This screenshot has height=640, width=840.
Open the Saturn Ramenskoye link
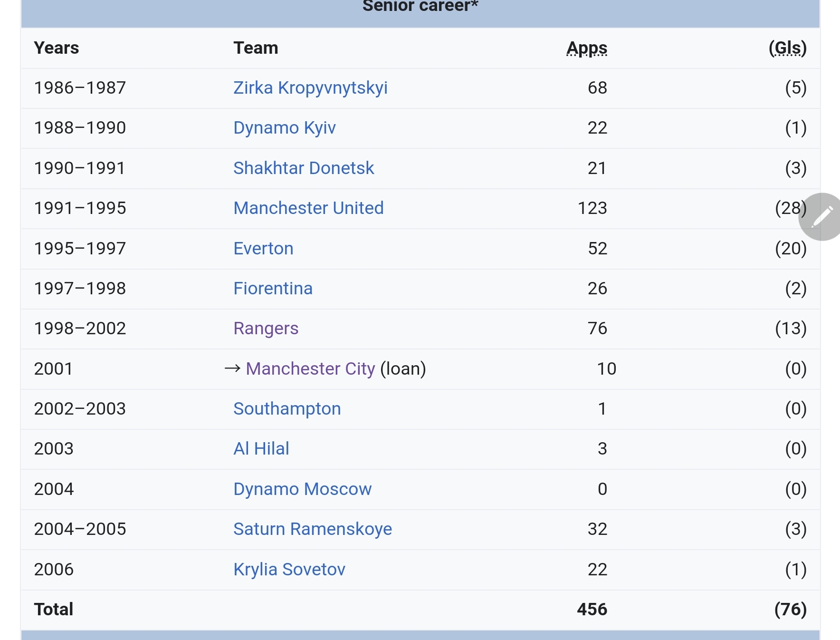pos(312,529)
